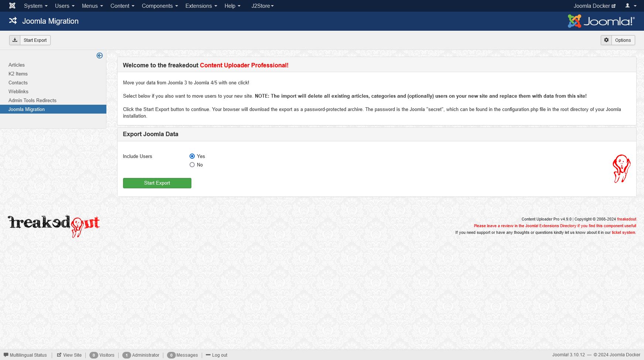The image size is (644, 360).
Task: Click the Start Export toolbar button
Action: point(30,40)
